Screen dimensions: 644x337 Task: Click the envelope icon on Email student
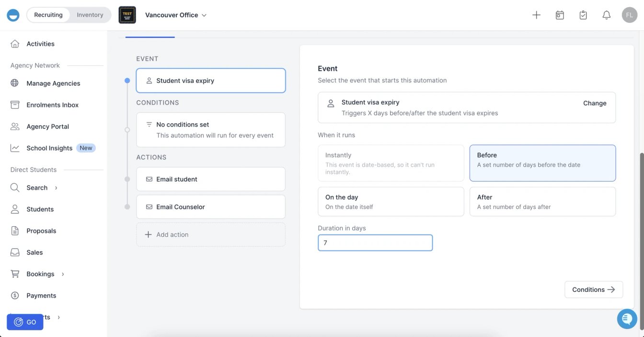point(149,179)
